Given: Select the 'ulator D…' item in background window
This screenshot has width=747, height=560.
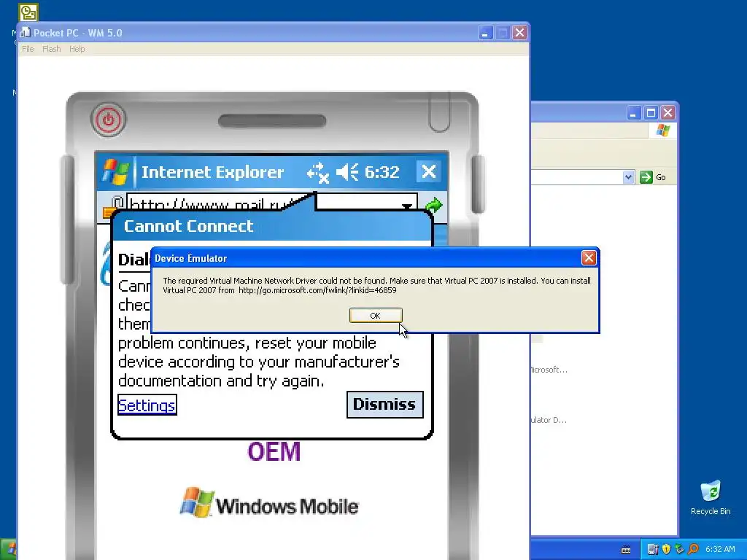Looking at the screenshot, I should pyautogui.click(x=549, y=420).
